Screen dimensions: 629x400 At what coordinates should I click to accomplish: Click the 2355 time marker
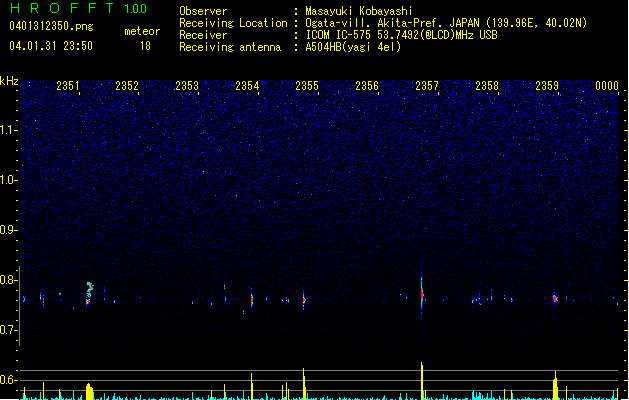point(307,86)
